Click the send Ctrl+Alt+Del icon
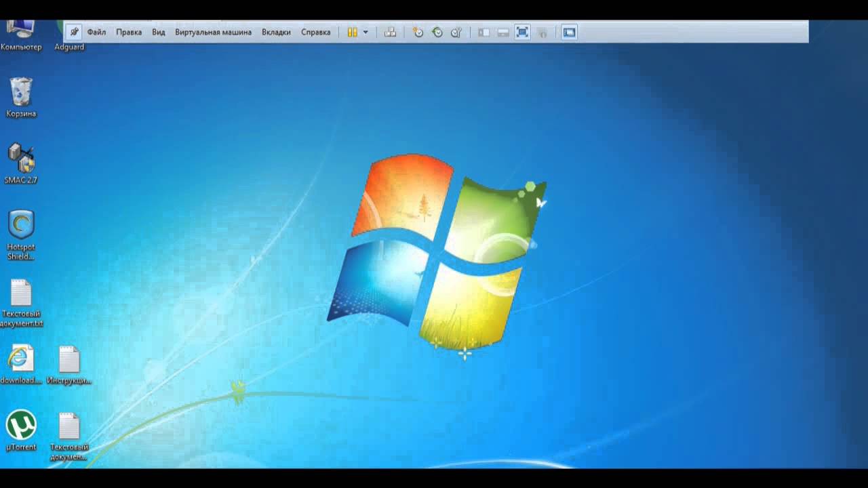Viewport: 868px width, 488px height. pos(390,32)
